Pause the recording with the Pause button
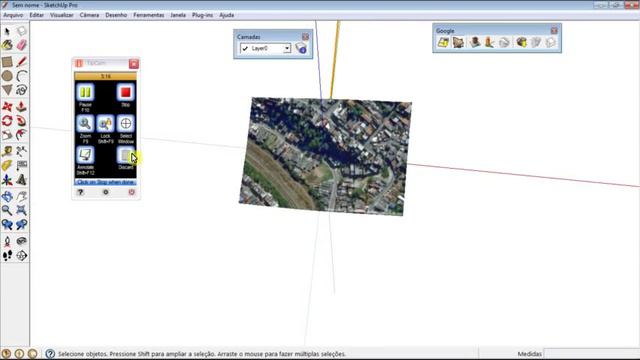The height and width of the screenshot is (360, 640). tap(85, 93)
